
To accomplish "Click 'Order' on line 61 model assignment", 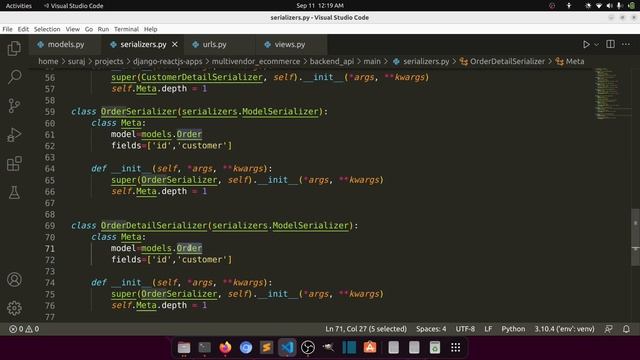I will (x=189, y=134).
